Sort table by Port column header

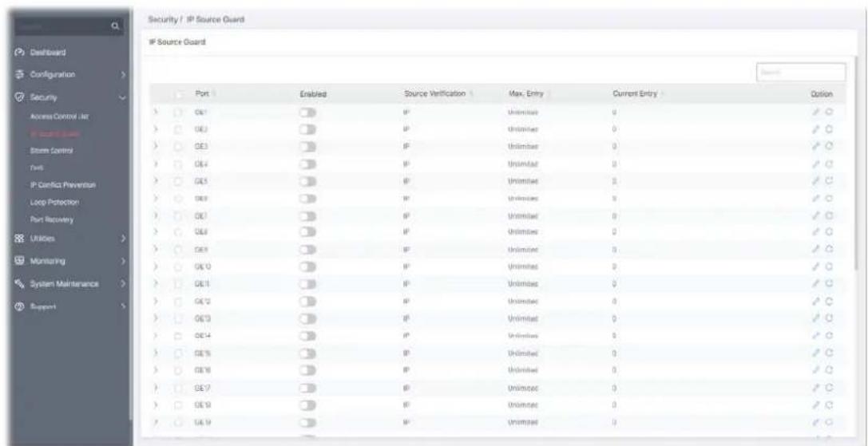204,94
